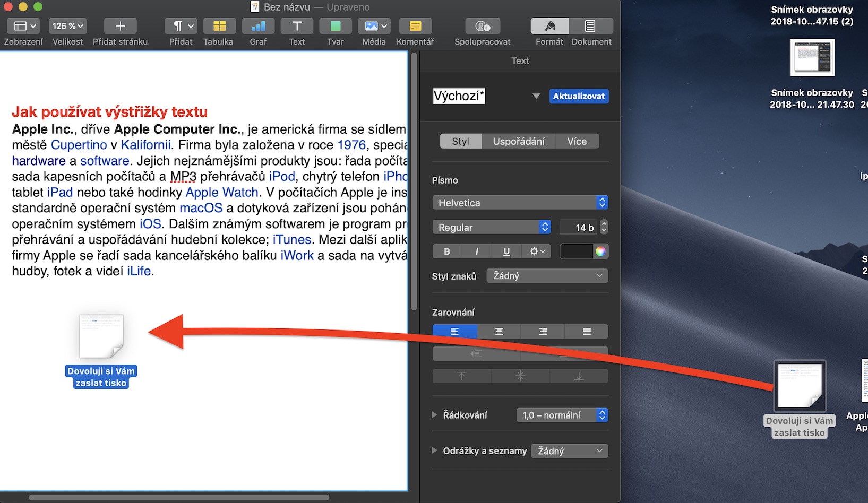
Task: Expand the Řádkování disclosure triangle
Action: pyautogui.click(x=435, y=415)
